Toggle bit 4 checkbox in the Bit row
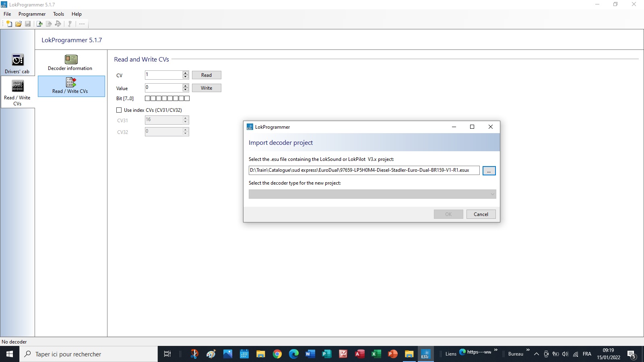This screenshot has width=644, height=362. pos(164,98)
